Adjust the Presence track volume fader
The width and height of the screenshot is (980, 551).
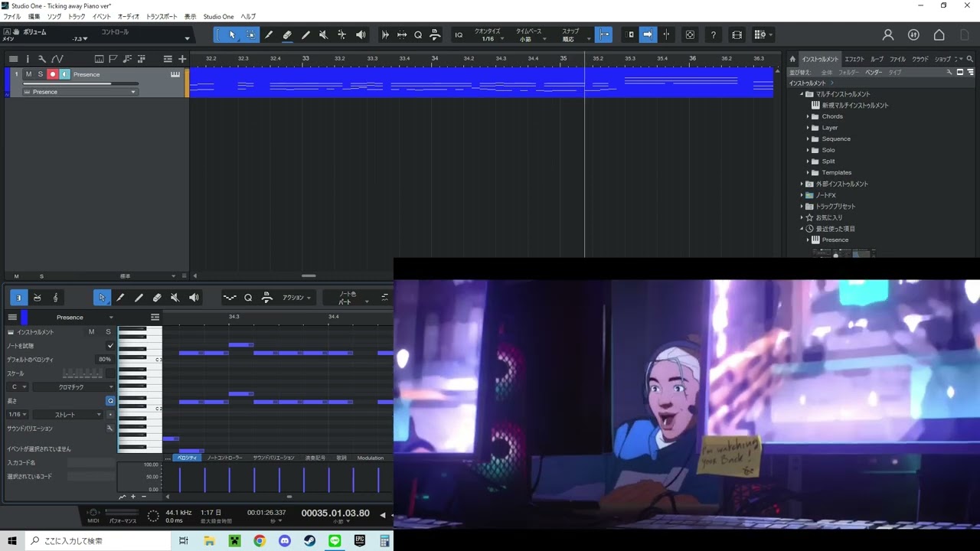[x=81, y=83]
